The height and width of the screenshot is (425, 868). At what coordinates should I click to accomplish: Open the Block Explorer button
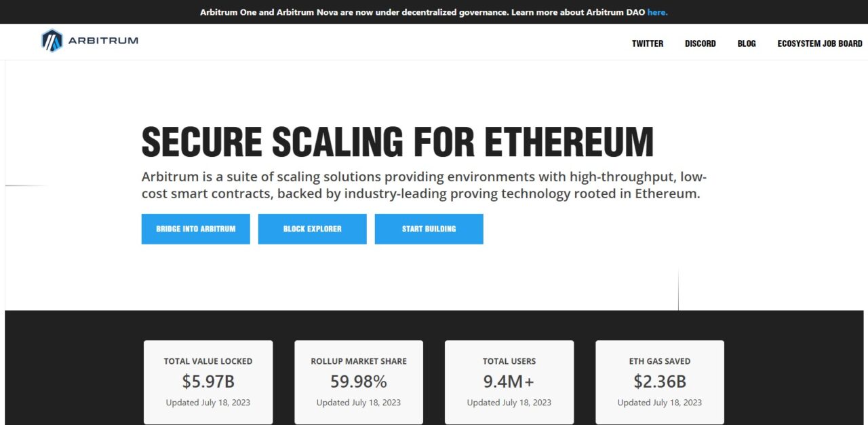[312, 229]
